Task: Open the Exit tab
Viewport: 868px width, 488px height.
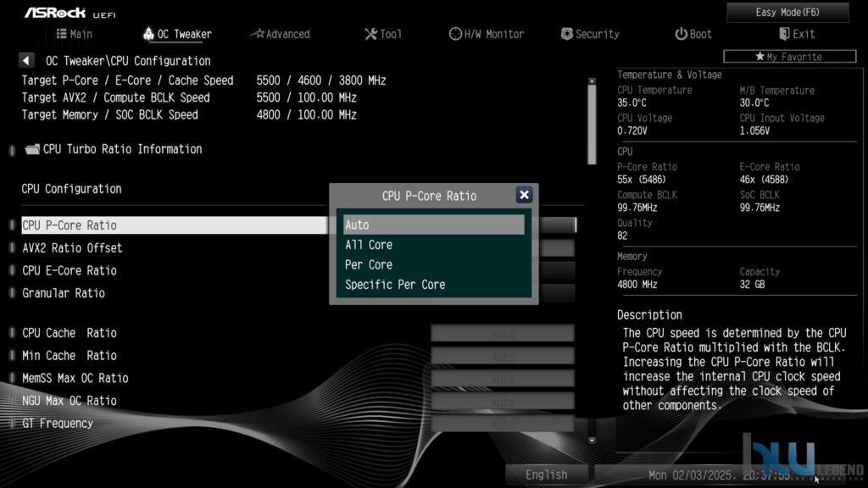Action: coord(797,34)
